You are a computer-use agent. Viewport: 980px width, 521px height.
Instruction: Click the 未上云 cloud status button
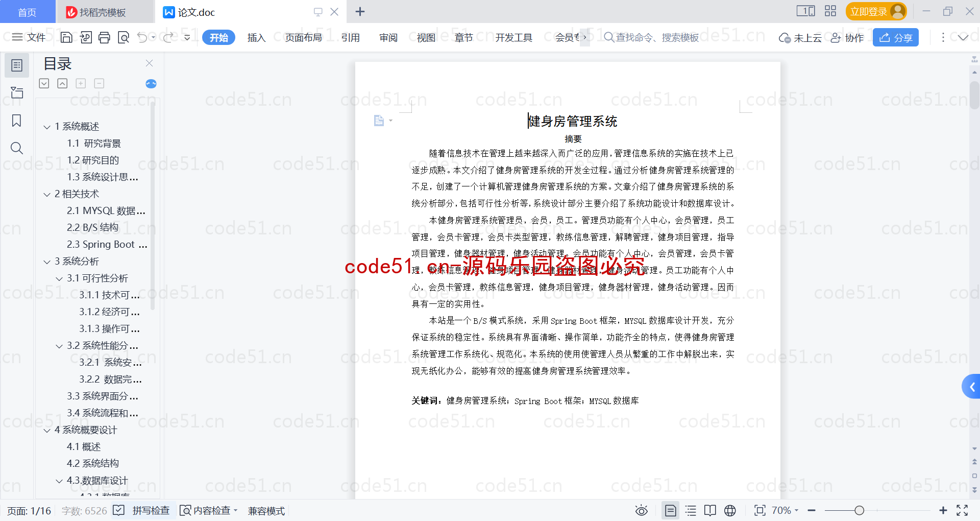800,37
